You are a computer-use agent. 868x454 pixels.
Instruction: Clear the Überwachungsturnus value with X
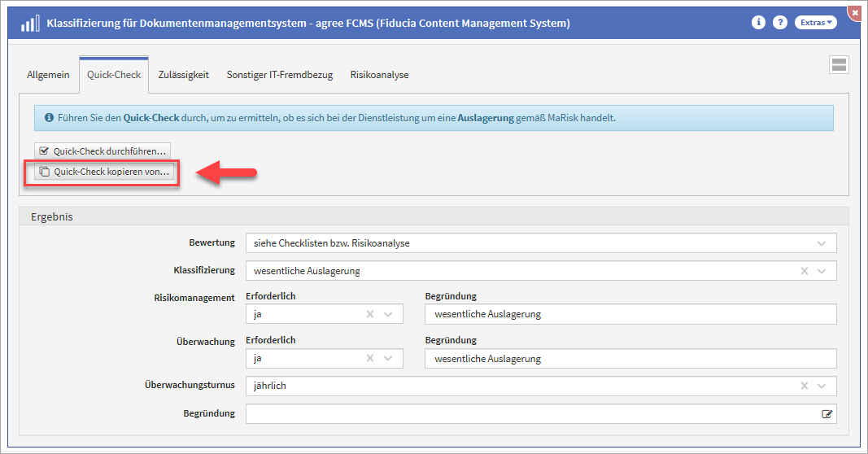click(804, 386)
